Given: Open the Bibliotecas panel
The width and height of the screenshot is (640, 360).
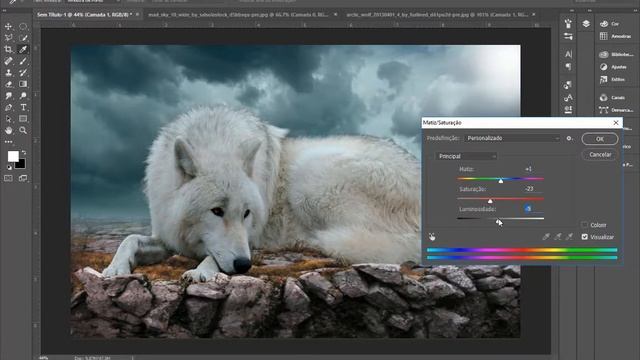Looking at the screenshot, I should point(616,54).
